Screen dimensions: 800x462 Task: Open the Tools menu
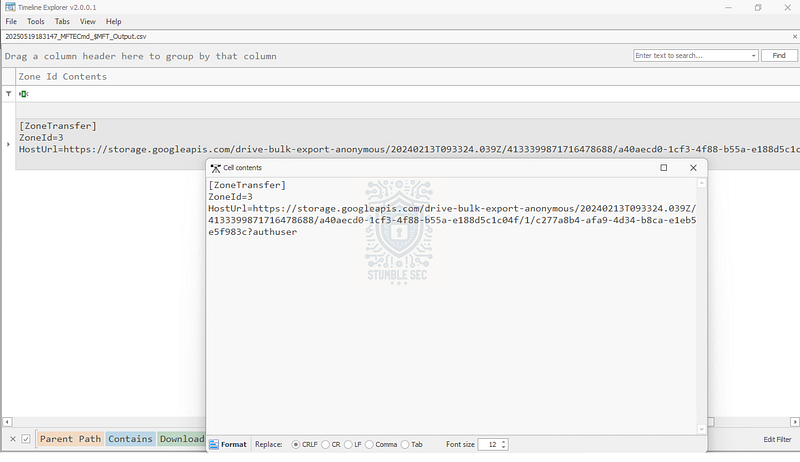tap(36, 21)
